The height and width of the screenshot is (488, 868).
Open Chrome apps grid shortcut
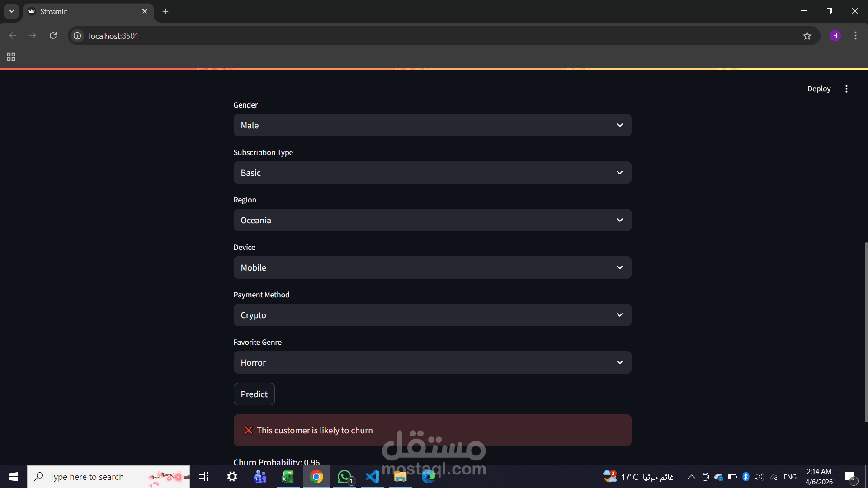click(11, 57)
